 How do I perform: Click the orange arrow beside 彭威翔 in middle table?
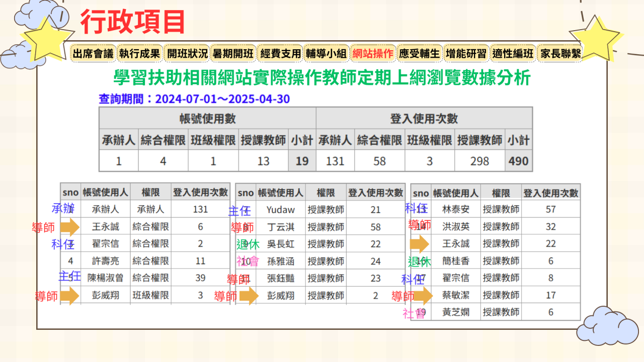click(249, 296)
